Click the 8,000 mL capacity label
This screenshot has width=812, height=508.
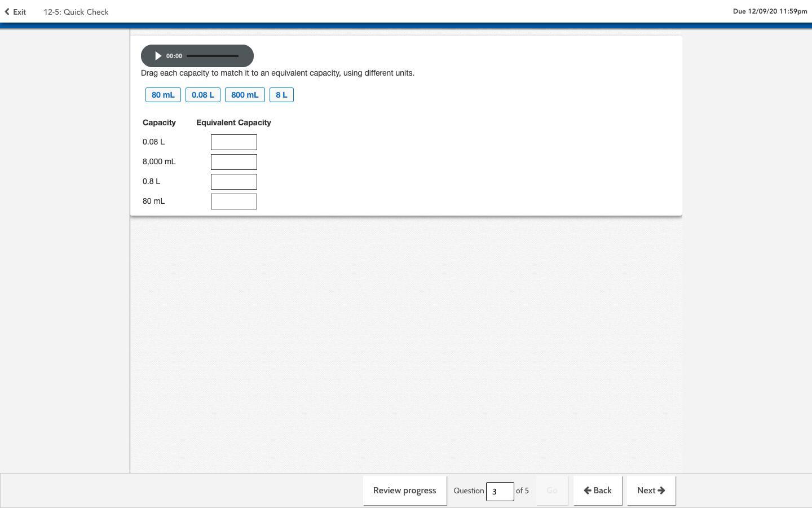click(x=159, y=161)
